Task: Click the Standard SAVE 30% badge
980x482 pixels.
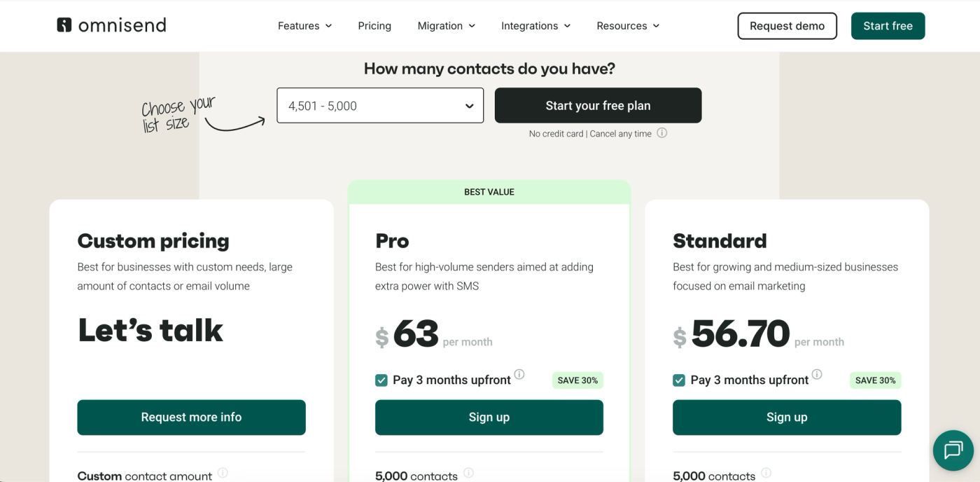Action: (875, 380)
